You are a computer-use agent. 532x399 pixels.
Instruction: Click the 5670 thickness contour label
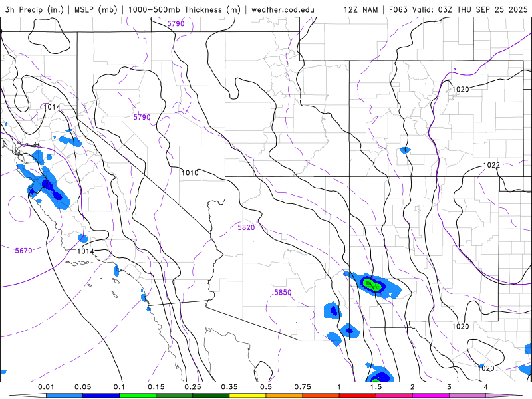point(23,251)
